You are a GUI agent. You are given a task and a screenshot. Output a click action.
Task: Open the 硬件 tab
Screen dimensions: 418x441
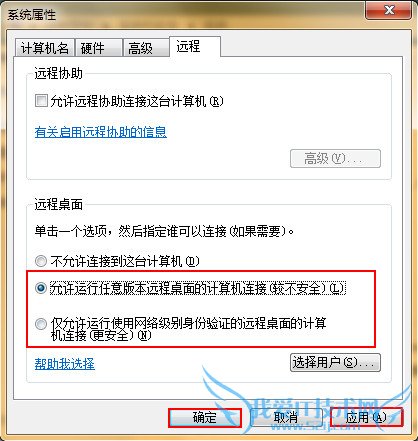tap(98, 48)
